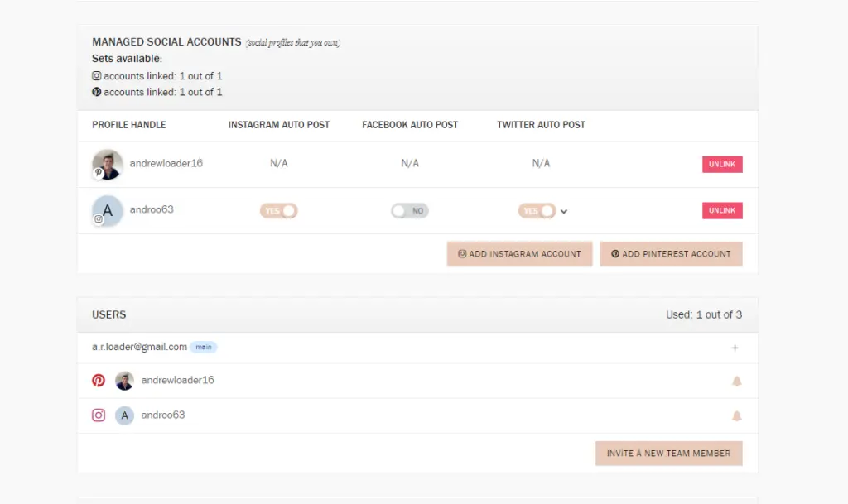Click the a.r.loader@gmail.com user email

tap(139, 348)
